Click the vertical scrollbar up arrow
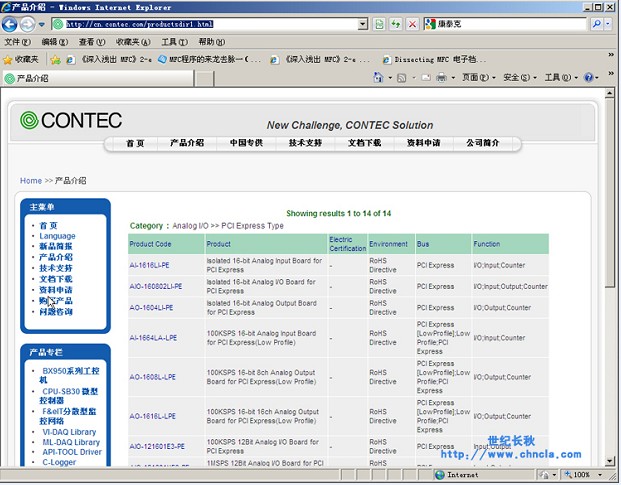Screen dimensions: 621x485 point(610,93)
